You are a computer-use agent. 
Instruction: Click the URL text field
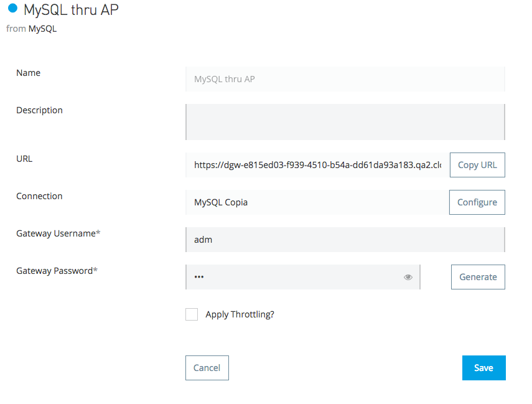tap(317, 165)
